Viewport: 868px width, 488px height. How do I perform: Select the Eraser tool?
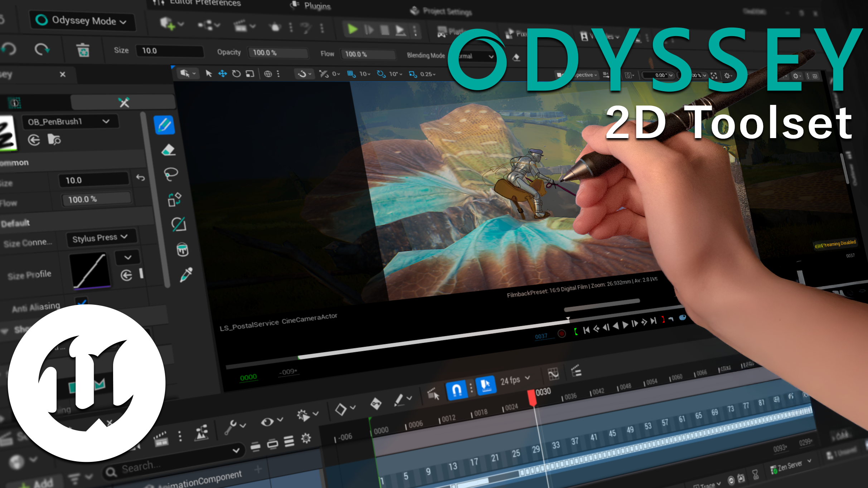tap(168, 150)
